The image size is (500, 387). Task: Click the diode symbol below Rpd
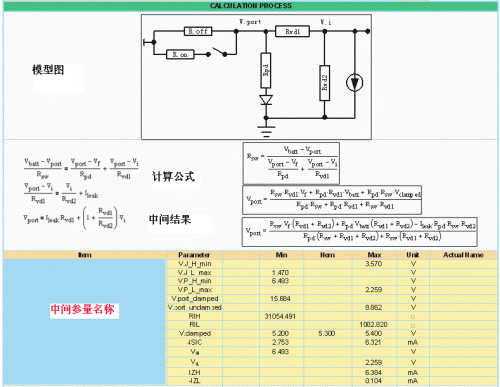(x=266, y=100)
